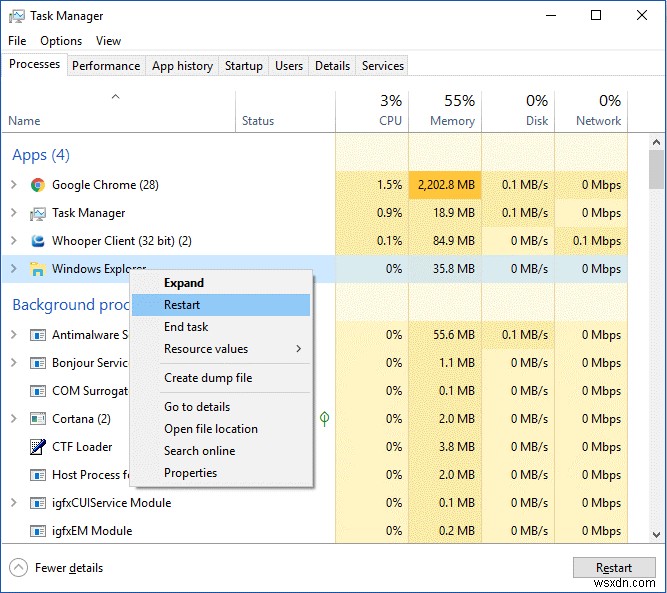Click the Cortana process icon
The width and height of the screenshot is (667, 593).
(x=38, y=419)
